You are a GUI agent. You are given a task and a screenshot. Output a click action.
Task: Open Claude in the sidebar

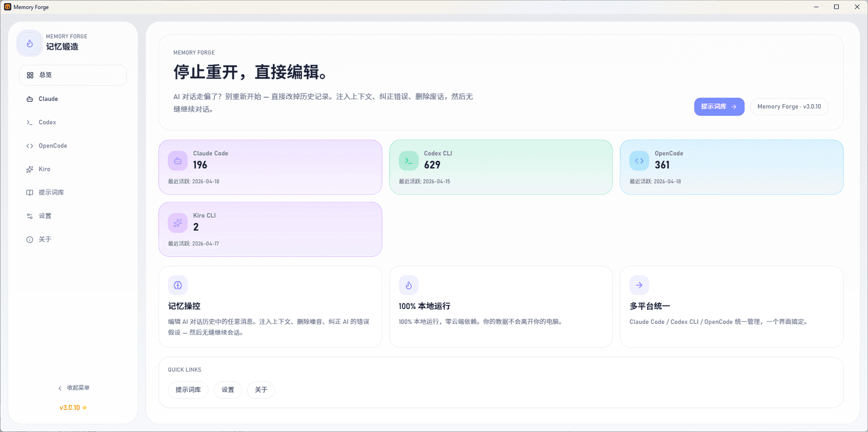pyautogui.click(x=48, y=99)
